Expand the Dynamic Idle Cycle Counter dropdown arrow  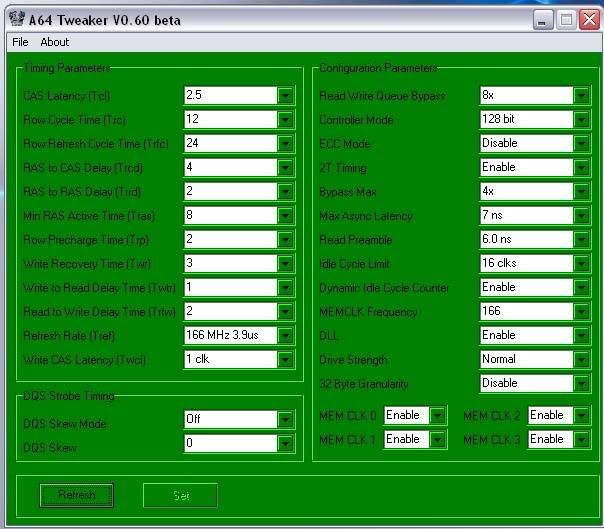pos(581,287)
